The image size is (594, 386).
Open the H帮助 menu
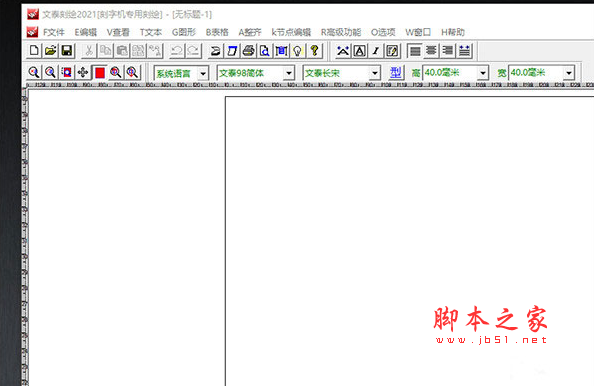click(x=453, y=32)
